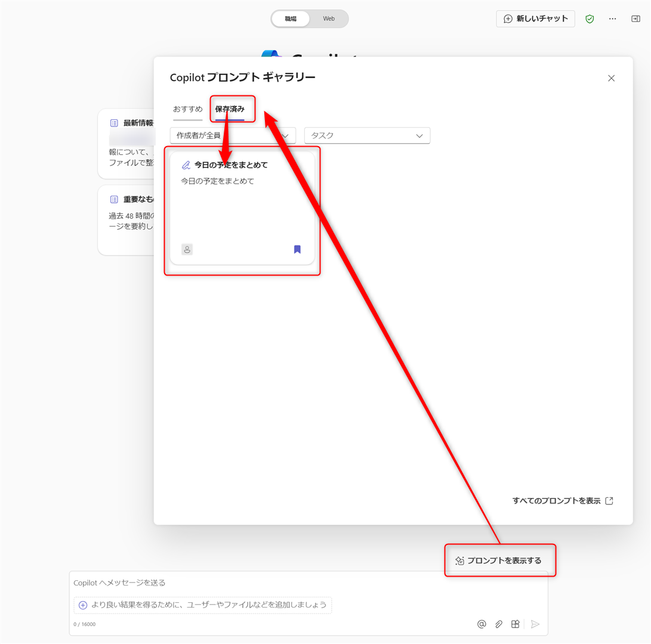Image resolution: width=651 pixels, height=644 pixels.
Task: Close the Copilot prompt gallery dialog
Action: pyautogui.click(x=611, y=78)
